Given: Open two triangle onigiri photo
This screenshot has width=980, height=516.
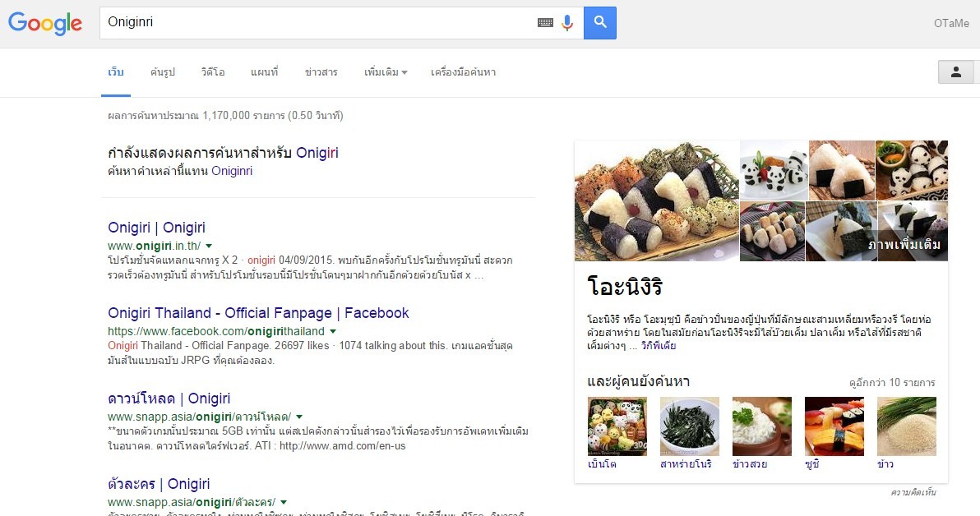Looking at the screenshot, I should tap(841, 170).
